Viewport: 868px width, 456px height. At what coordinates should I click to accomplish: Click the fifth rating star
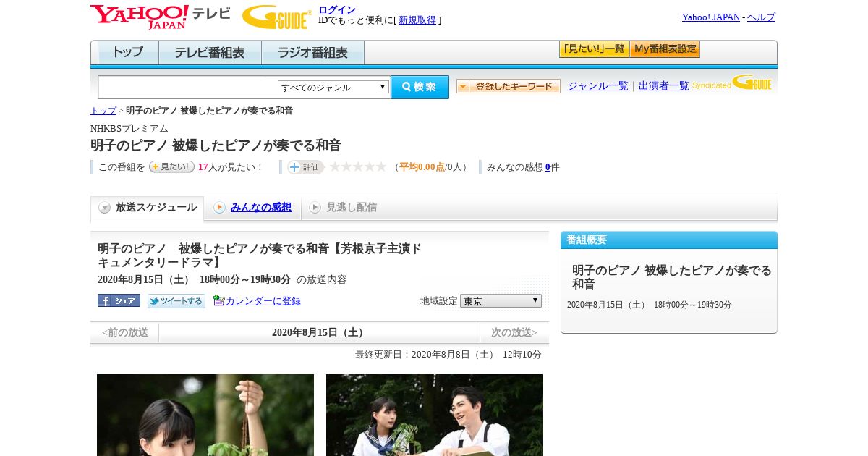click(x=381, y=166)
